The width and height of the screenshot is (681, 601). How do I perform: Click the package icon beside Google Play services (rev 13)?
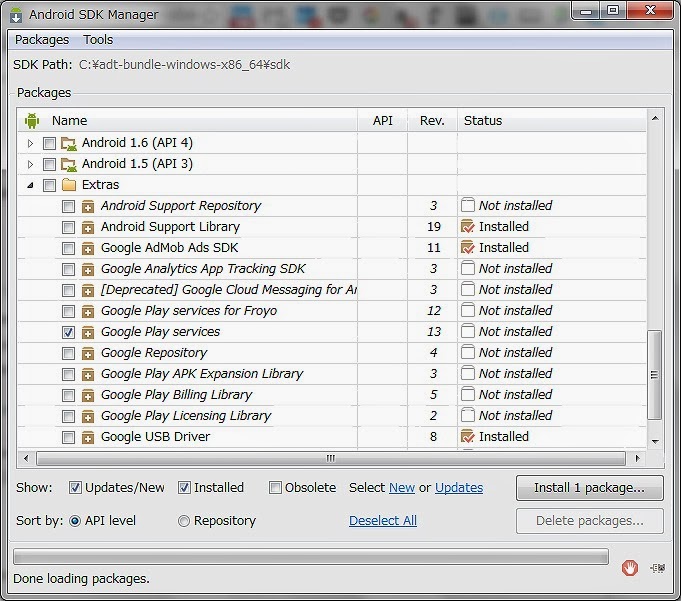click(88, 332)
